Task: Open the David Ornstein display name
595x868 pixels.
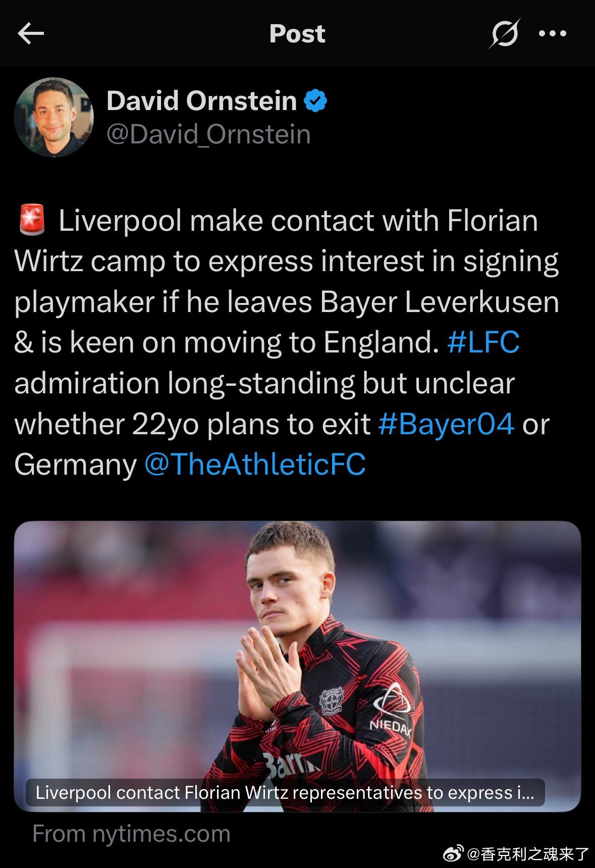Action: click(202, 101)
